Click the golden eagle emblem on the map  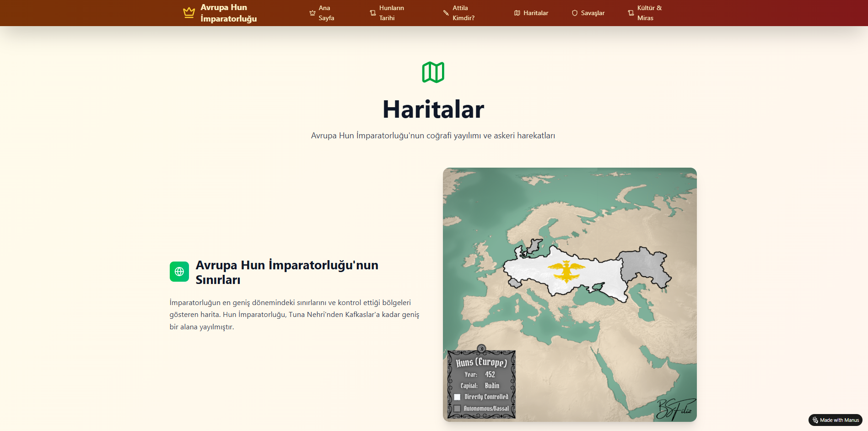tap(566, 271)
